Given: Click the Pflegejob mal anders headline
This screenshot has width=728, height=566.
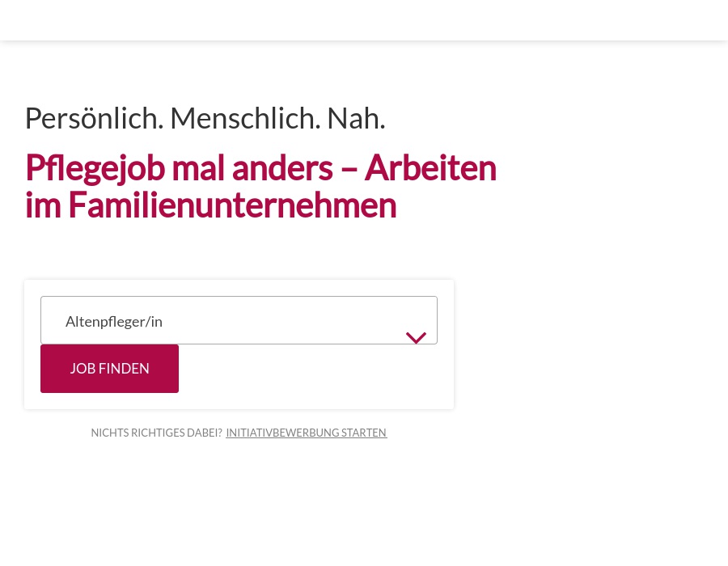Looking at the screenshot, I should tap(260, 167).
